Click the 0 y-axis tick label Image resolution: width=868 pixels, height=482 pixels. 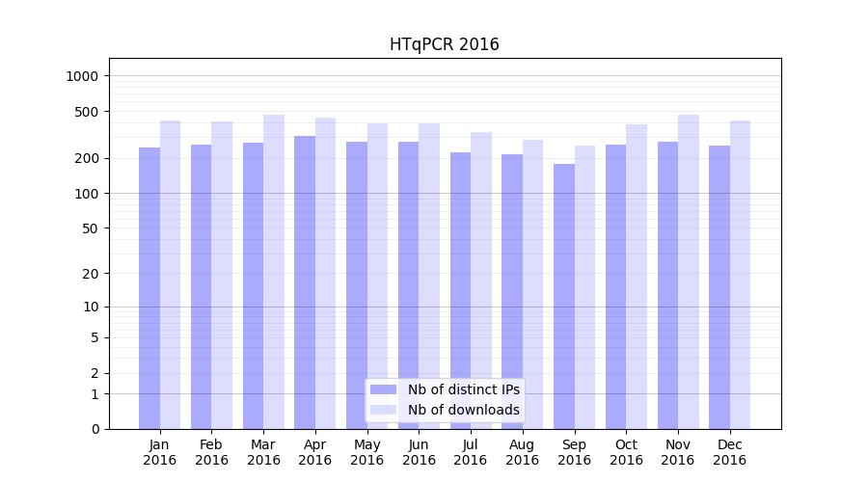tap(95, 429)
